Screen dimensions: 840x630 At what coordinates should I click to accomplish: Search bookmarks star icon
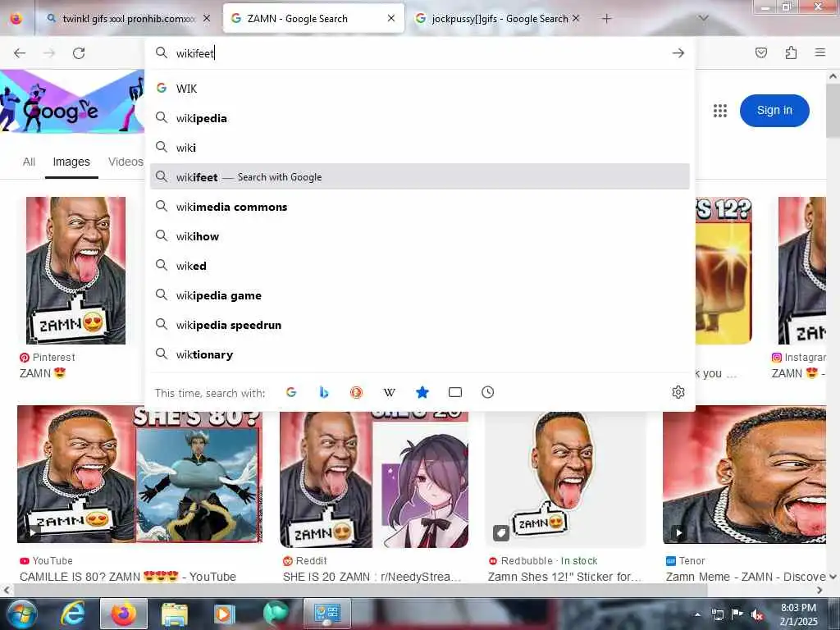click(x=422, y=392)
